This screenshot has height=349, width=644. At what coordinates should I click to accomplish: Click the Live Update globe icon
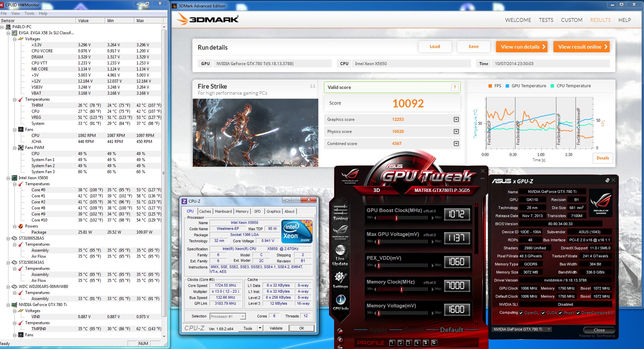coord(340,250)
